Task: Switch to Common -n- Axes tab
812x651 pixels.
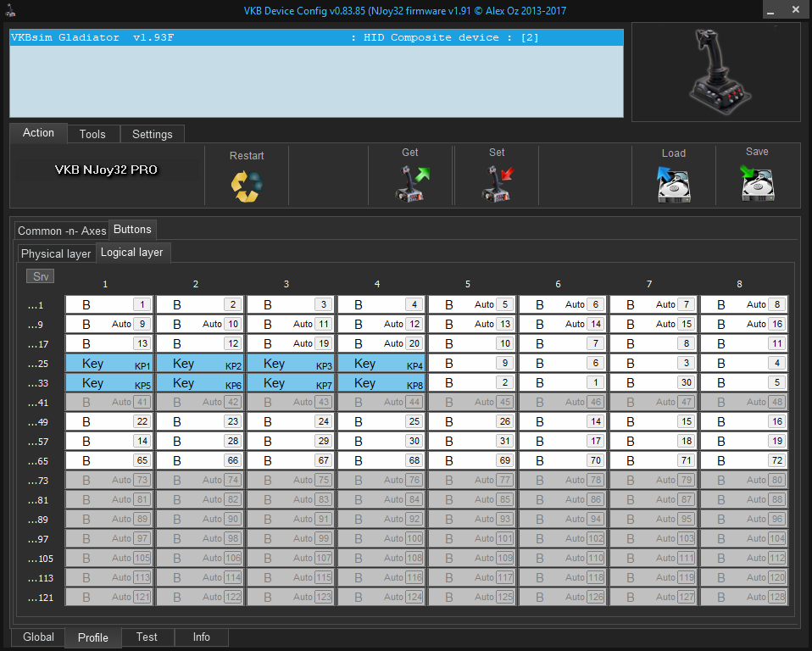Action: tap(62, 231)
